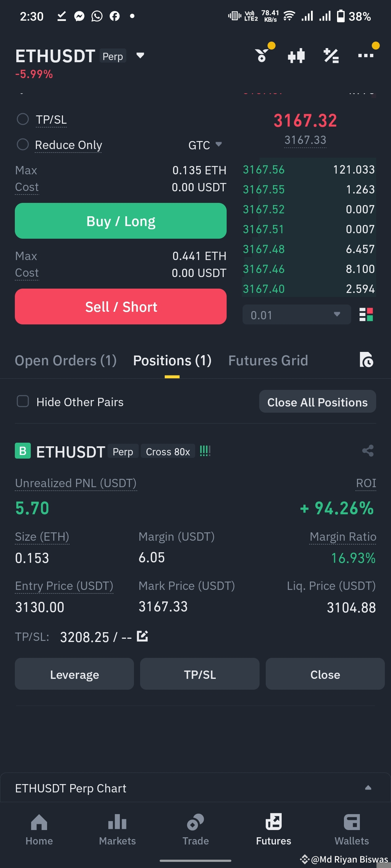The width and height of the screenshot is (391, 868).
Task: Open the 0.01 price grouping dropdown
Action: pos(297,315)
